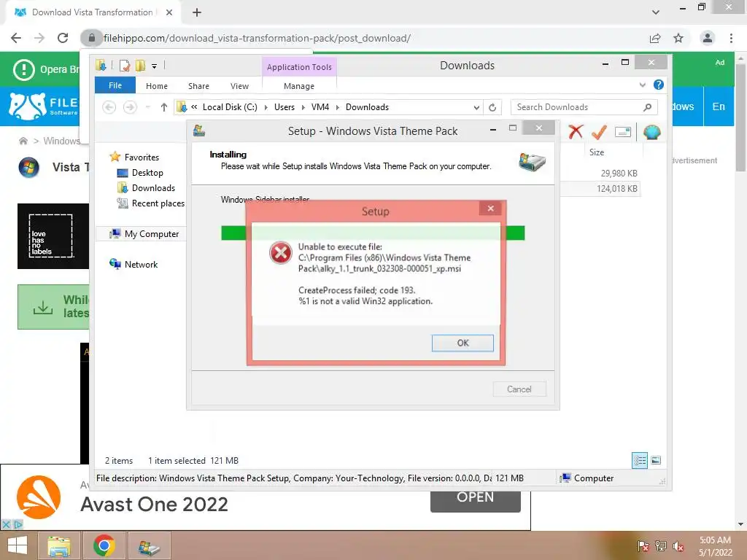Close the Setup error dialog with X
This screenshot has width=747, height=560.
[490, 208]
